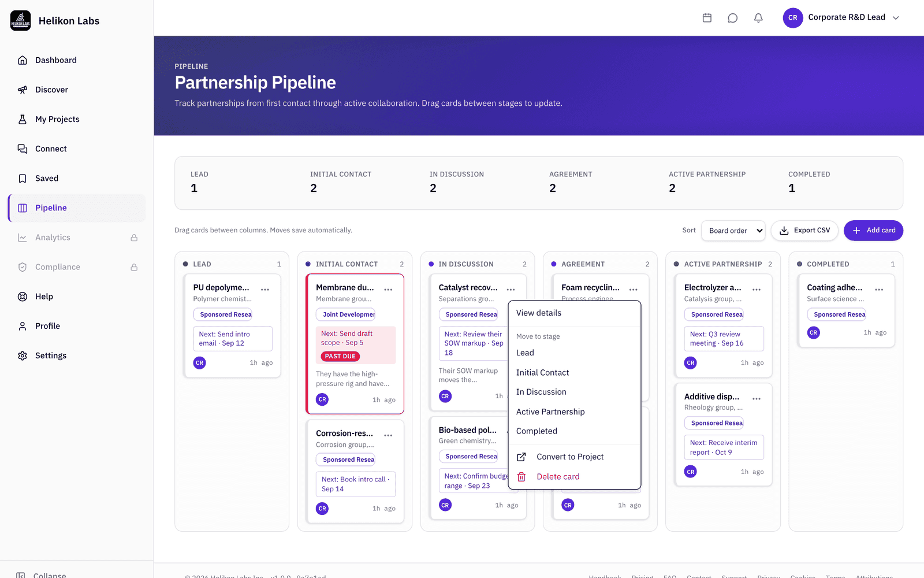
Task: Click CR avatar on PU depolyme... card
Action: (199, 363)
